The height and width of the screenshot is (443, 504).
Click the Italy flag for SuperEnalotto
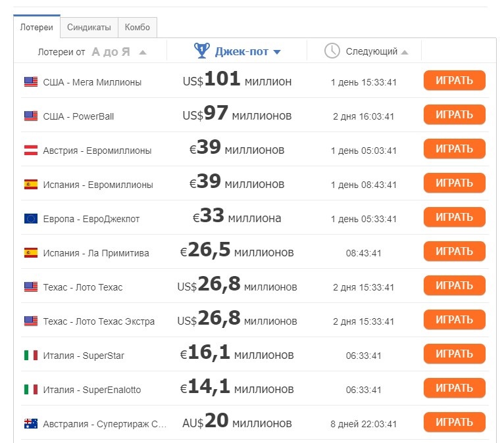tap(31, 389)
